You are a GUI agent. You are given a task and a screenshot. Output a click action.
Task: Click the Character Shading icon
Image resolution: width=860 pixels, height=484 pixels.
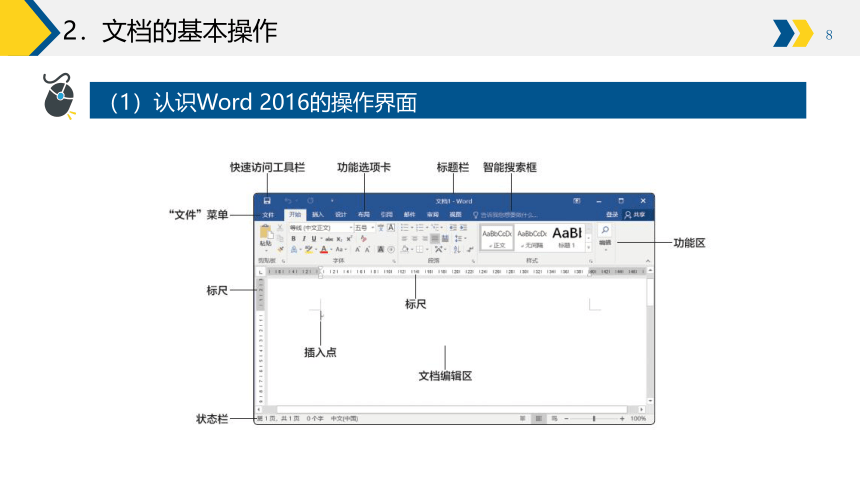(x=381, y=249)
